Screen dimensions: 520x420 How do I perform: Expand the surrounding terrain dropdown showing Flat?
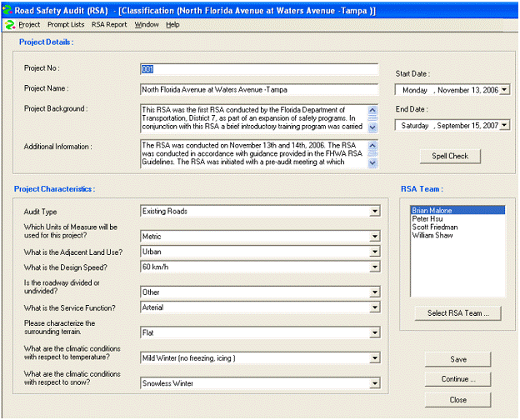point(375,332)
